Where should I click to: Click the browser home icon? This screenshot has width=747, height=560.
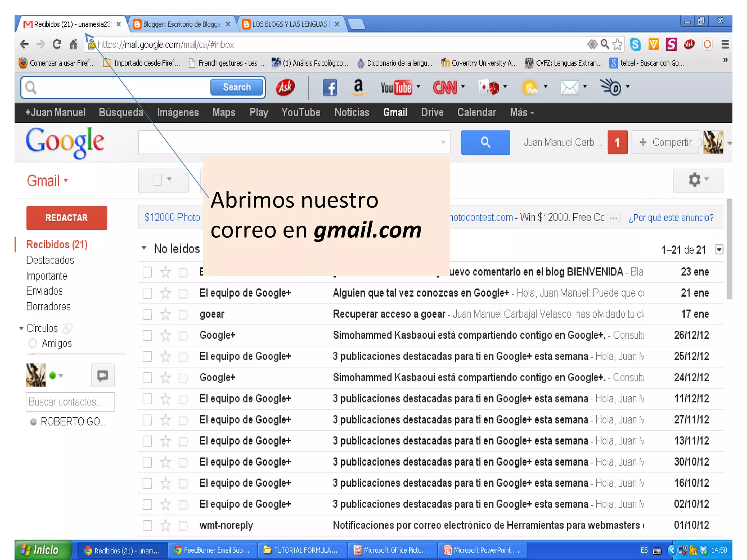(73, 44)
